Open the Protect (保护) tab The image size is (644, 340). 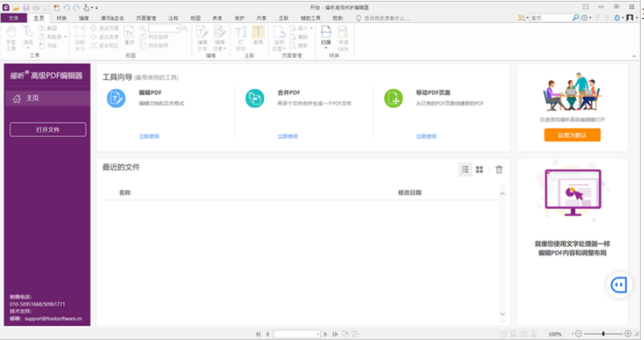tap(239, 18)
